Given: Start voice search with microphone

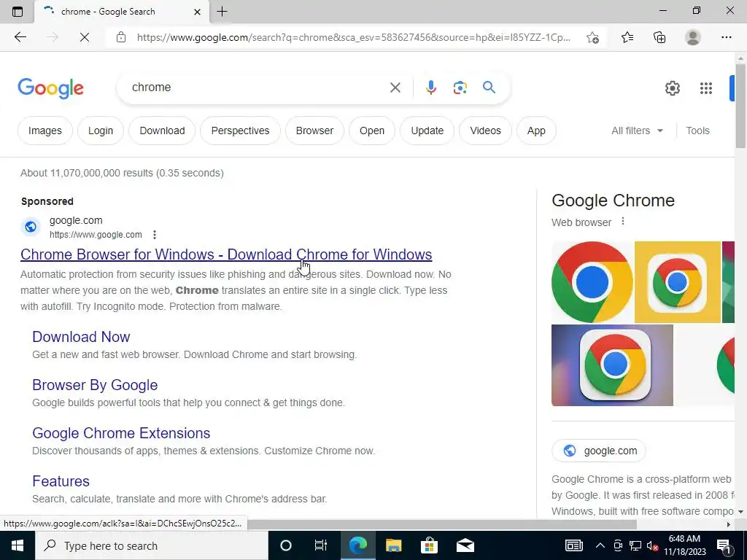Looking at the screenshot, I should 430,87.
